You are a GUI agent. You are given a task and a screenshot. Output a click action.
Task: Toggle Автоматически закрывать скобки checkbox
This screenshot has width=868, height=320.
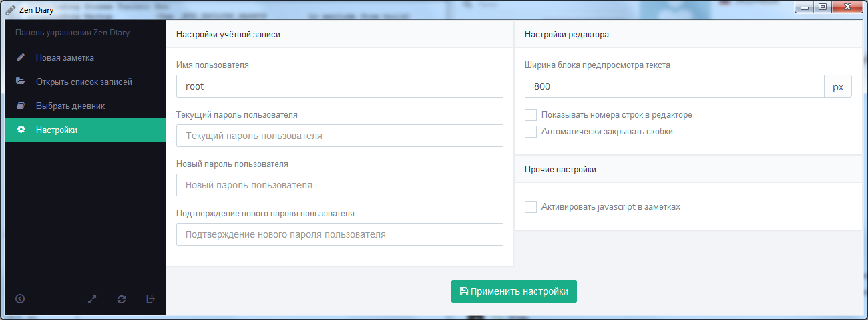pyautogui.click(x=531, y=132)
